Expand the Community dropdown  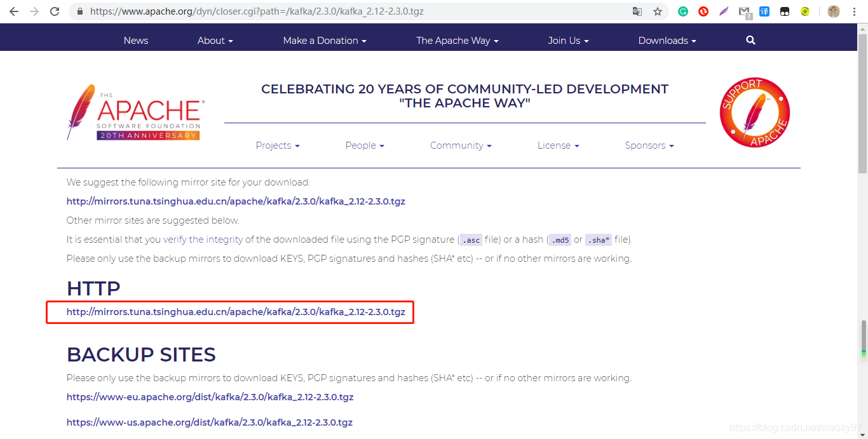click(461, 145)
